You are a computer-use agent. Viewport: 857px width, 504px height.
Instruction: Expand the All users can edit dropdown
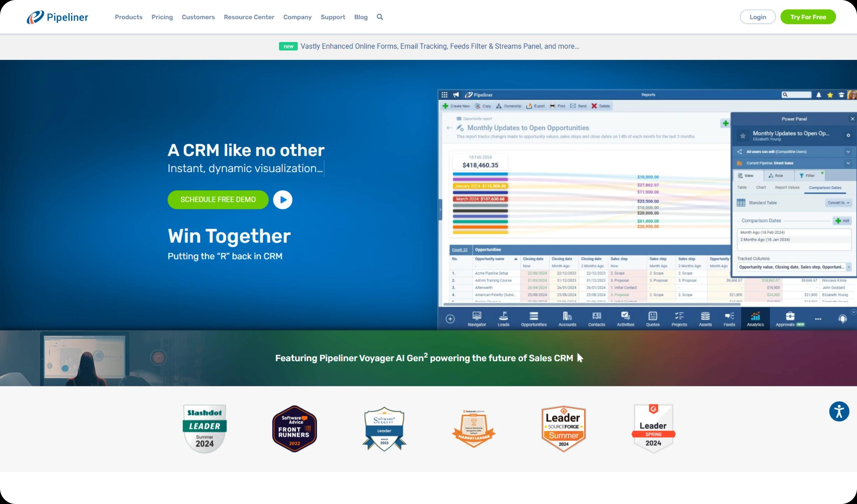click(x=848, y=152)
